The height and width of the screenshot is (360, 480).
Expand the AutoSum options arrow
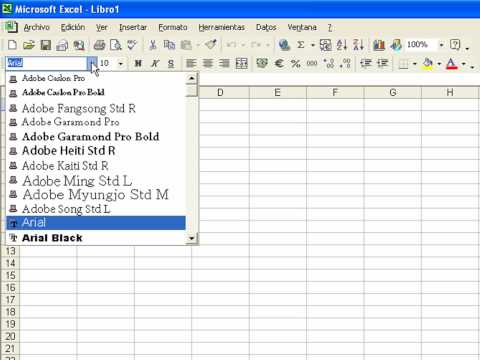(313, 45)
